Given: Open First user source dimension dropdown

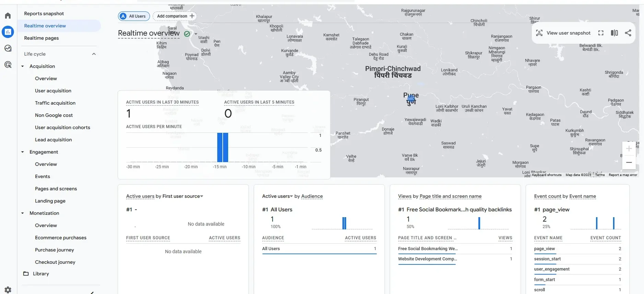Looking at the screenshot, I should tap(202, 196).
